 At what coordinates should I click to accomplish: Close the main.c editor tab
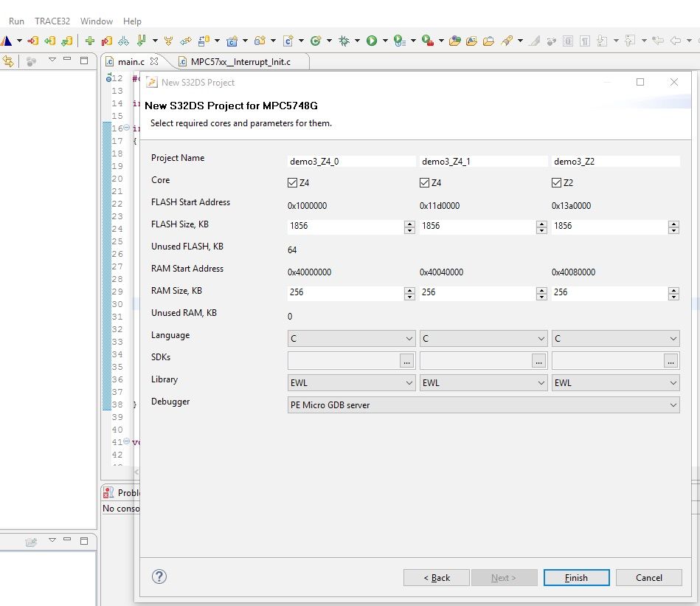point(154,61)
